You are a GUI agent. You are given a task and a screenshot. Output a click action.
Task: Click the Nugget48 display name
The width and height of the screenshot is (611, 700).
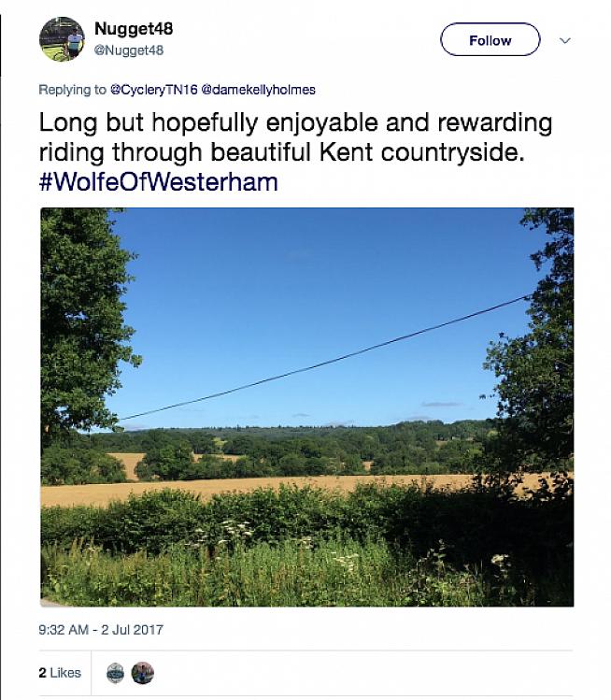pos(134,29)
